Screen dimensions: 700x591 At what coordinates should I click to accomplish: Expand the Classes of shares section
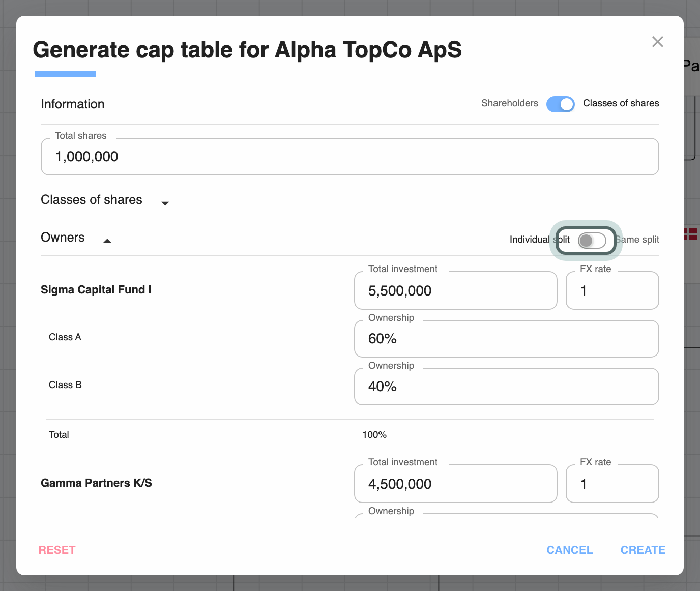[165, 203]
